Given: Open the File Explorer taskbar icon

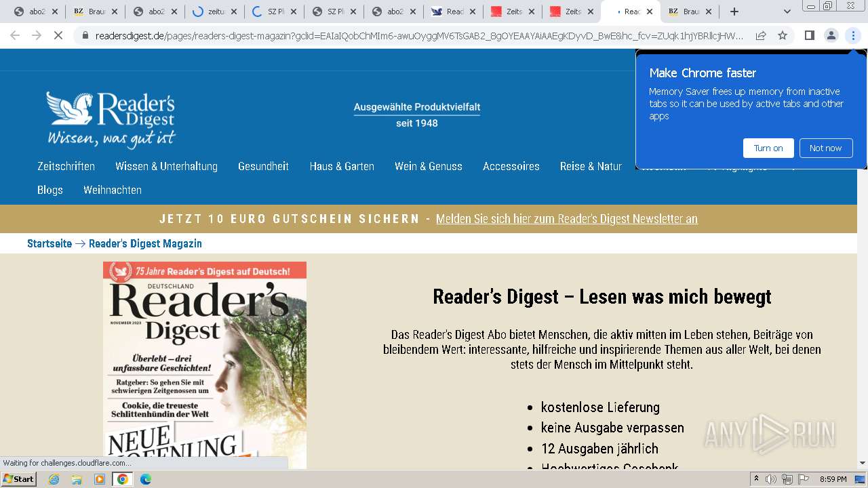Looking at the screenshot, I should 77,479.
